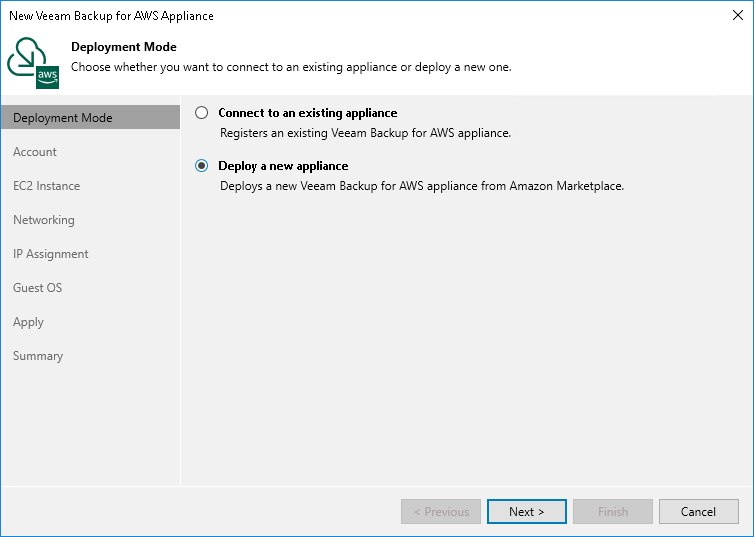Click the existing appliance description text
The width and height of the screenshot is (754, 537).
click(364, 132)
